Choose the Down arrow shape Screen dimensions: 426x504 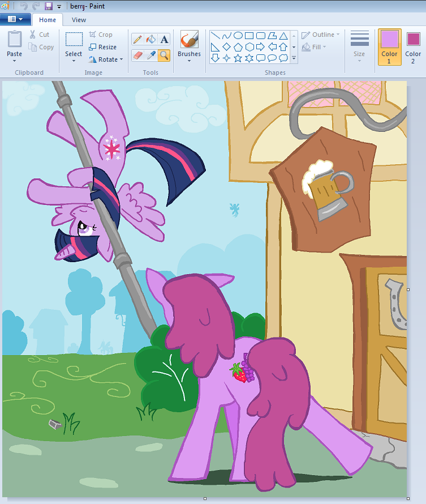pos(215,58)
